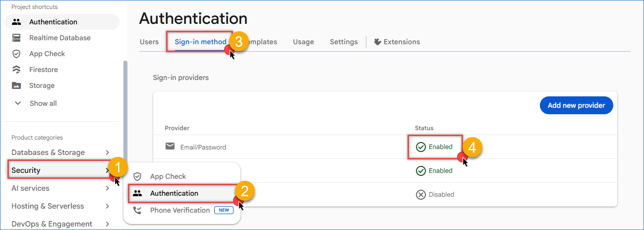The image size is (644, 230).
Task: Open the Usage tab
Action: (303, 42)
